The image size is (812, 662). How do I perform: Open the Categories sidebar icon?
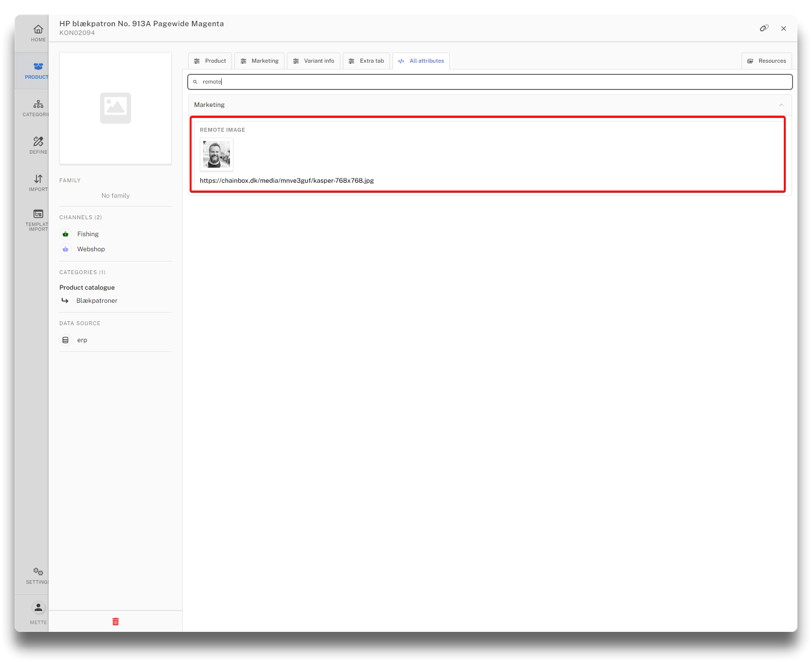[x=38, y=108]
